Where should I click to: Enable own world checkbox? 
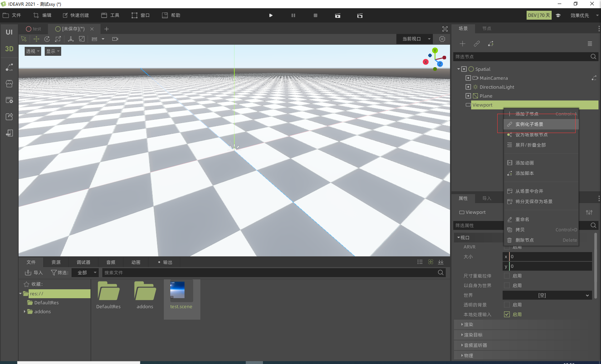[x=507, y=285]
